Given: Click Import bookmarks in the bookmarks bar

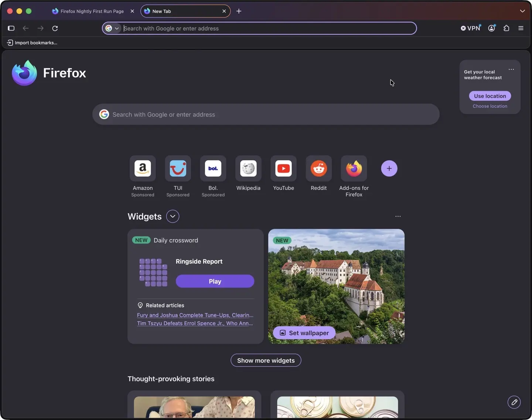Looking at the screenshot, I should point(32,43).
